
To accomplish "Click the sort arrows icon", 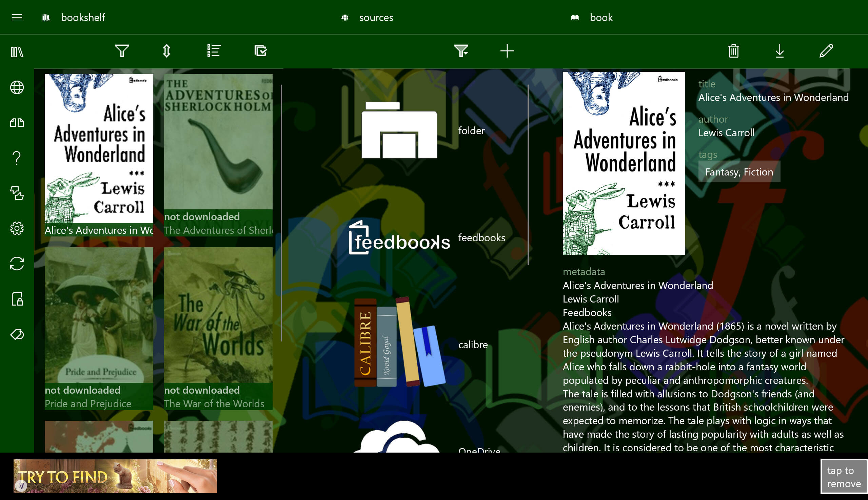I will coord(167,51).
